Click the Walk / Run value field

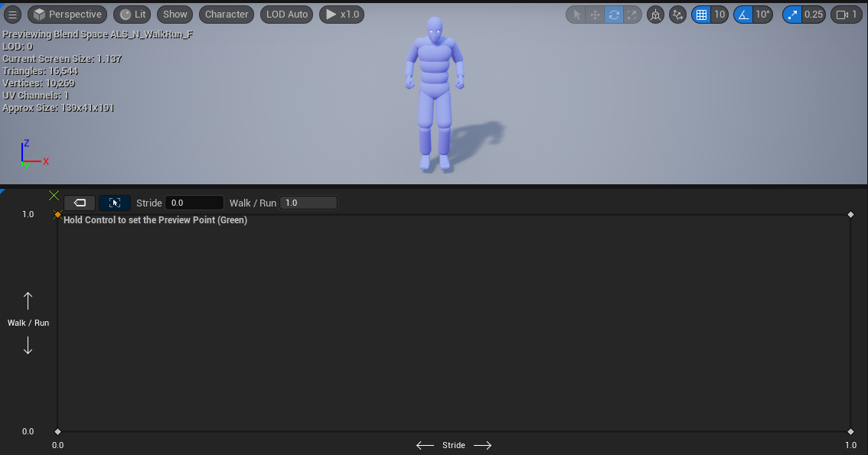click(308, 203)
